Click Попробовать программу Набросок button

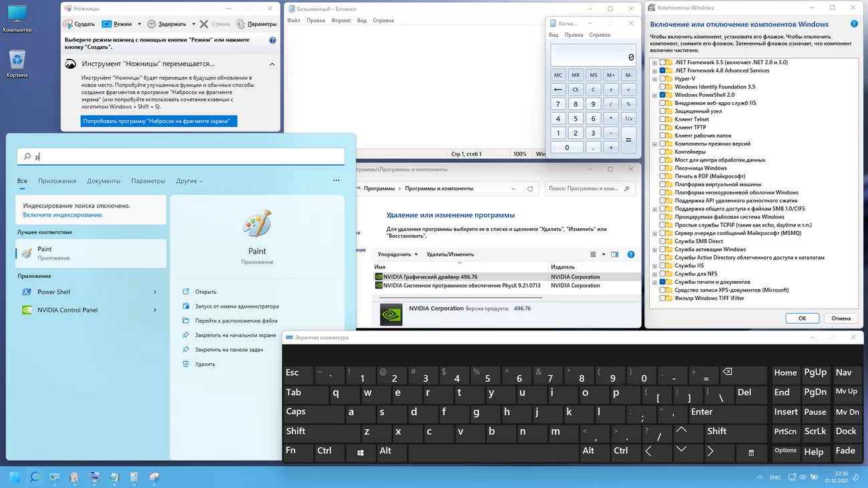tap(158, 121)
